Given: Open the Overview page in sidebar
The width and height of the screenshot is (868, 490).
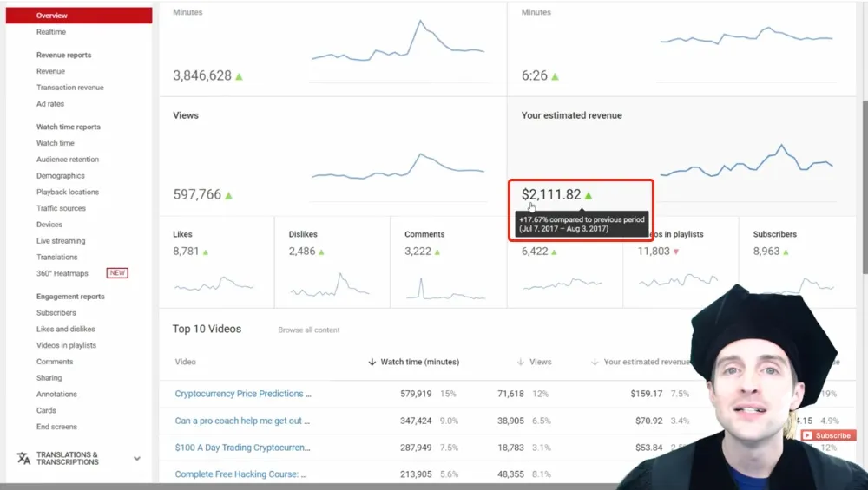Looking at the screenshot, I should pyautogui.click(x=79, y=16).
